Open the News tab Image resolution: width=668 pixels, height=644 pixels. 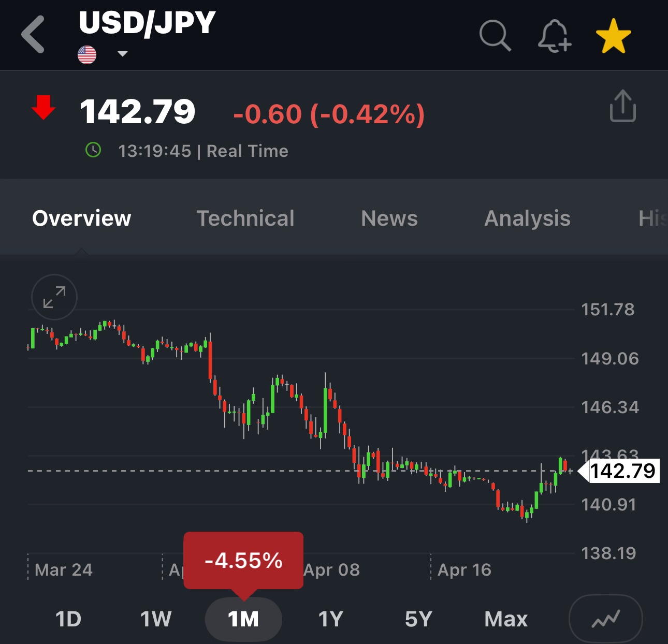tap(389, 218)
